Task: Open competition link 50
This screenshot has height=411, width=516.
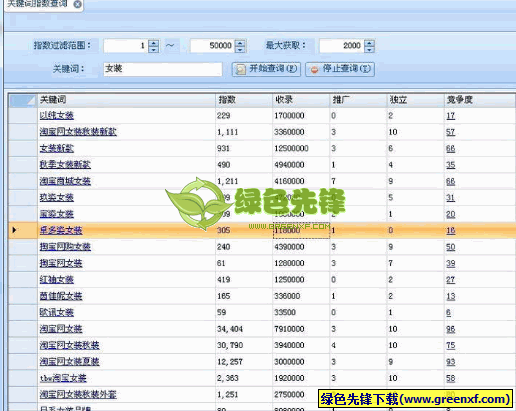Action: 451,247
